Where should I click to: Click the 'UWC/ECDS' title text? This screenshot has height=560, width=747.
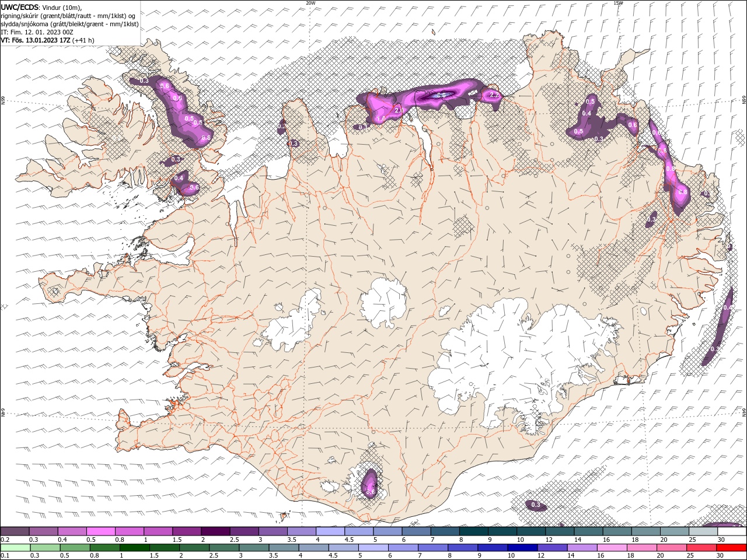click(19, 6)
